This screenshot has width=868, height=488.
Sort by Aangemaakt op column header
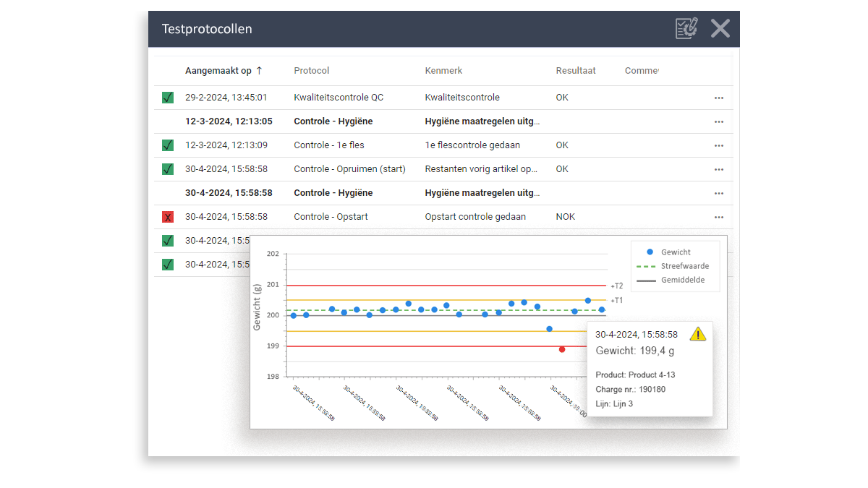pyautogui.click(x=218, y=70)
